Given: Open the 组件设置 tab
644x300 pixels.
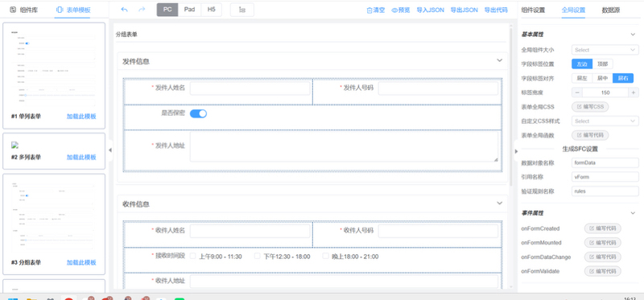Looking at the screenshot, I should tap(533, 10).
